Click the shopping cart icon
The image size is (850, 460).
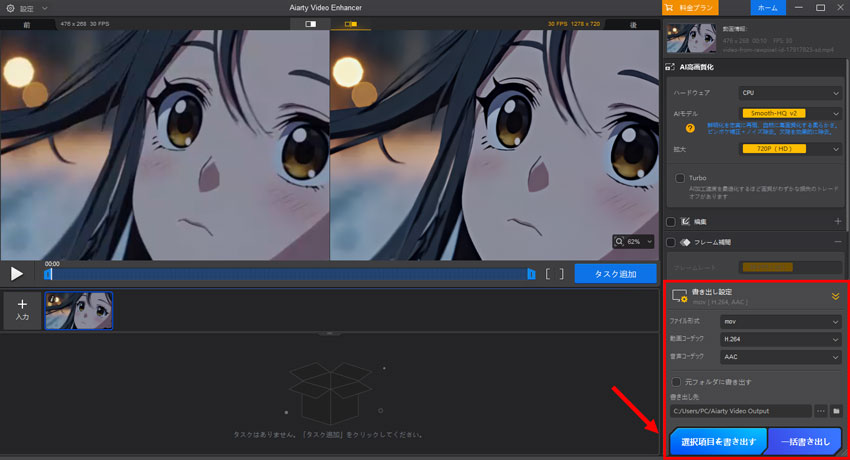pos(669,8)
